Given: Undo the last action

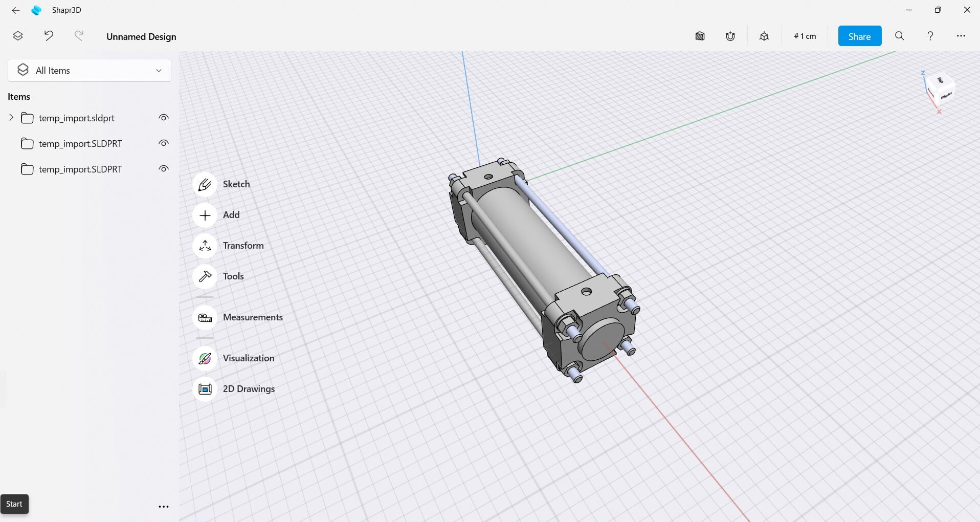Looking at the screenshot, I should [49, 36].
